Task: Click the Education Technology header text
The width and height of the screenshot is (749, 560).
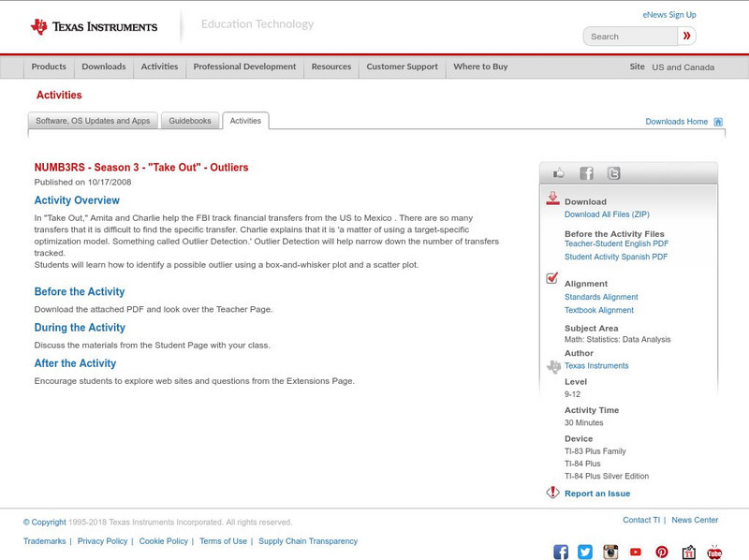Action: pos(257,24)
